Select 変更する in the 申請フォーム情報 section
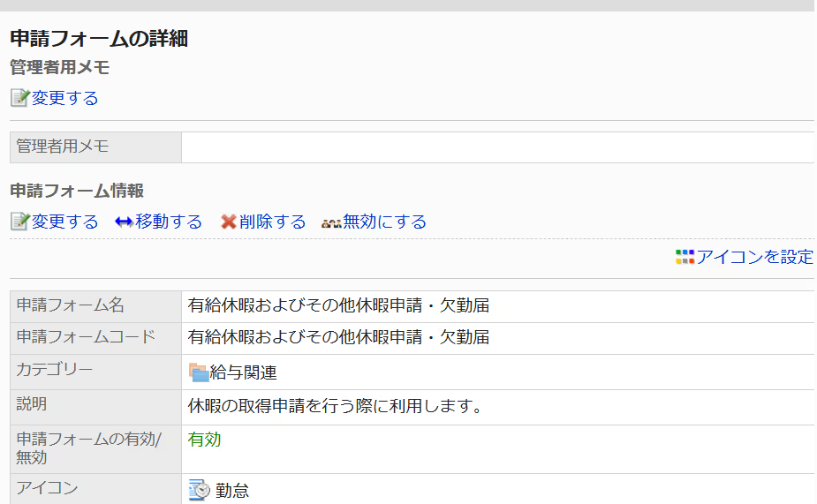817x504 pixels. (x=64, y=222)
